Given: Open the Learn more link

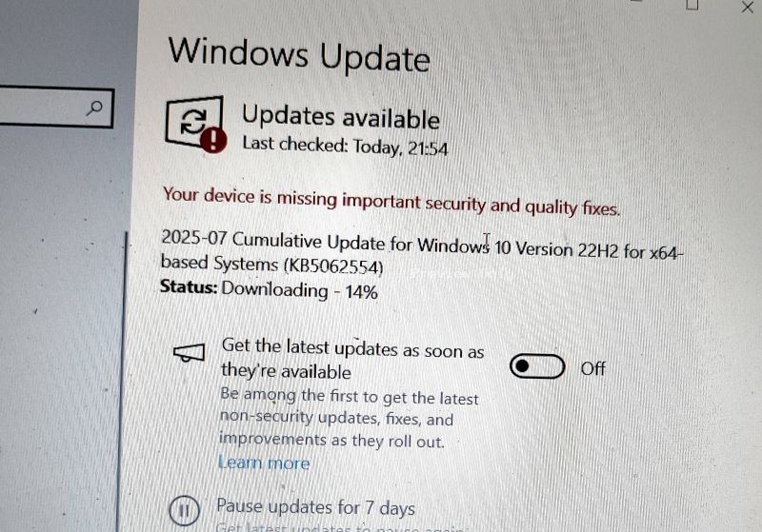Looking at the screenshot, I should 264,463.
